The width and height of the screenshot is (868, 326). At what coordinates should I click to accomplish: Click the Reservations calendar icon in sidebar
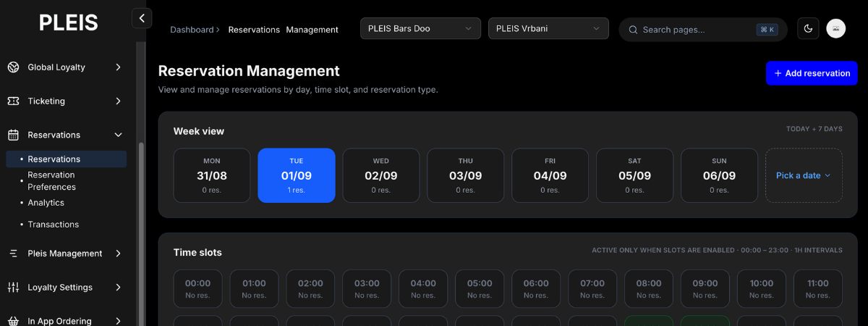click(13, 135)
